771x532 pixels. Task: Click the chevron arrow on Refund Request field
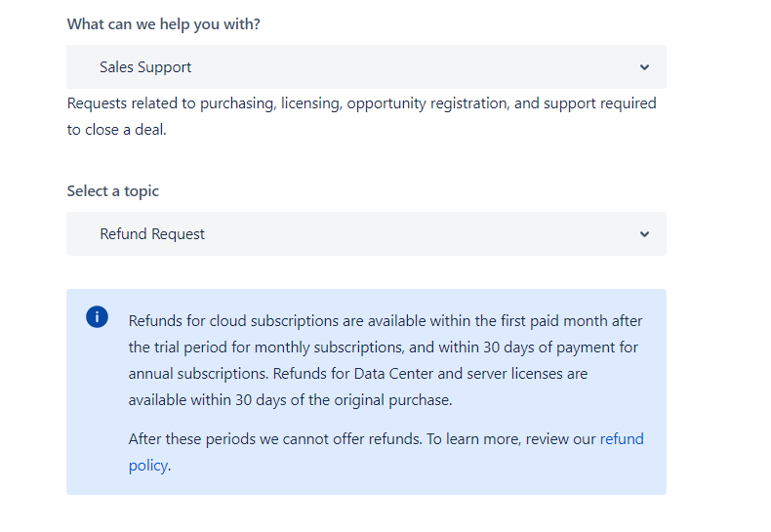point(644,234)
